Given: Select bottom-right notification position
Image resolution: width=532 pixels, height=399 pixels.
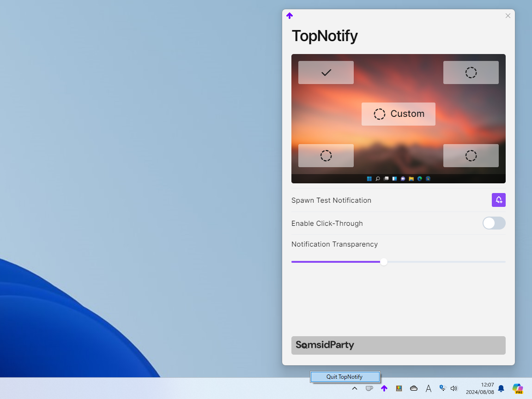Looking at the screenshot, I should coord(471,155).
